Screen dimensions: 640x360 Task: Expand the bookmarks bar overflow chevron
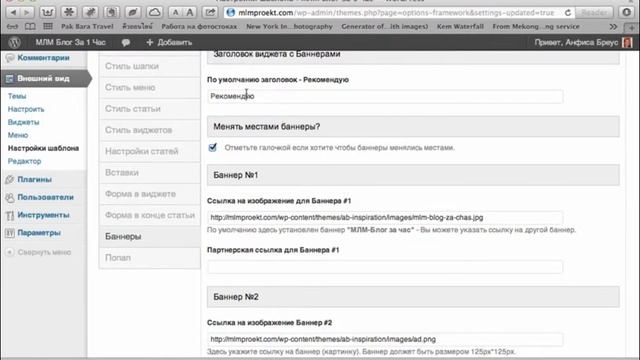pos(613,27)
